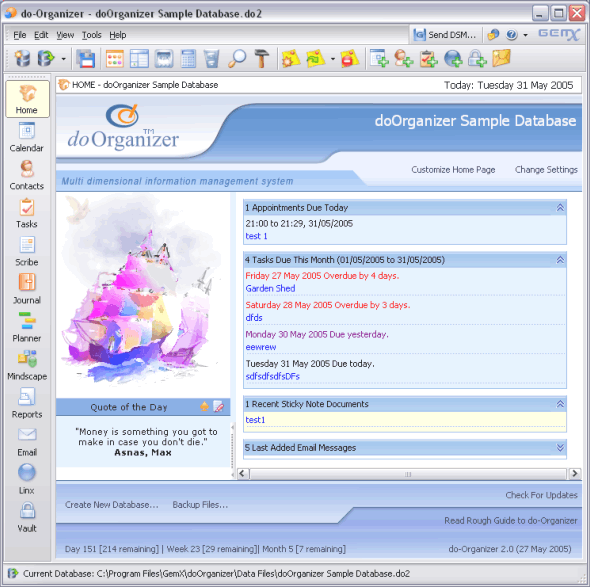Click the Backup Files link

tap(200, 505)
